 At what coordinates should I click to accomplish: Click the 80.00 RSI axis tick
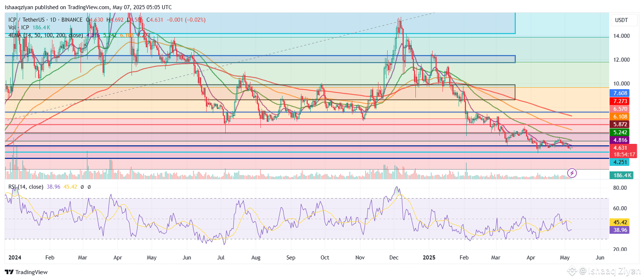pos(620,188)
